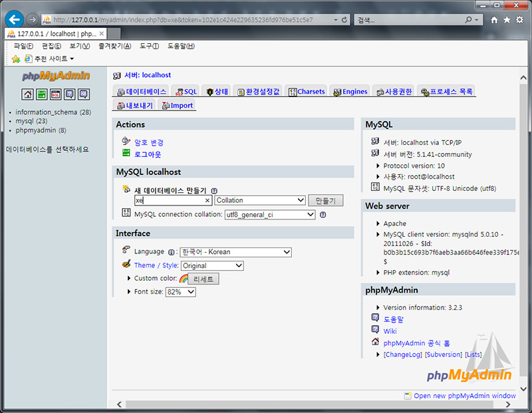This screenshot has width=532, height=413.
Task: Click the 로그아웃 link under Actions
Action: 148,154
